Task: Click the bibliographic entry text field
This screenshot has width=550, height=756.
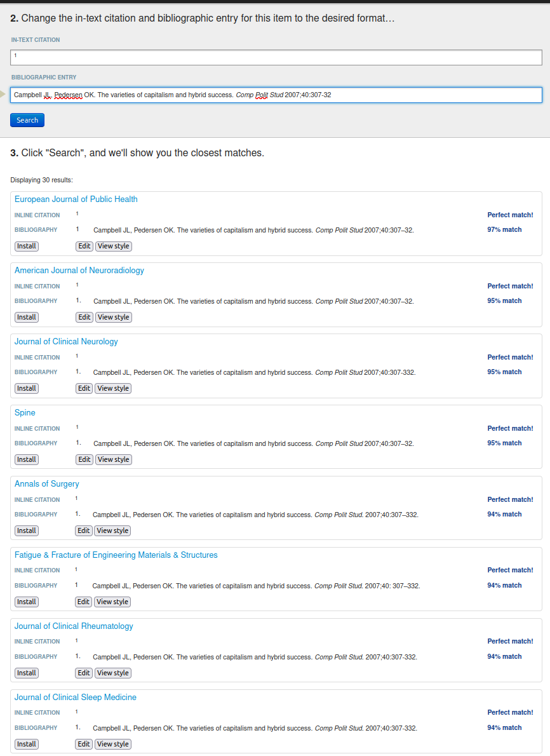Action: coord(276,95)
